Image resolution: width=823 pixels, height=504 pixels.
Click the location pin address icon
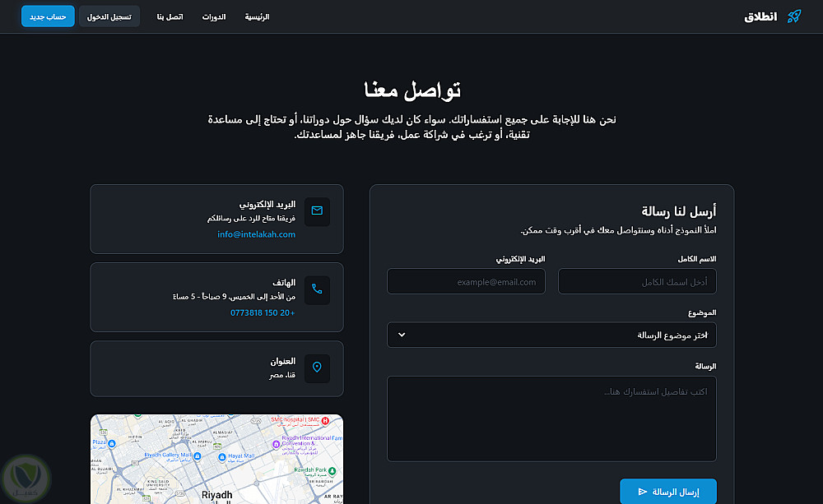point(317,368)
